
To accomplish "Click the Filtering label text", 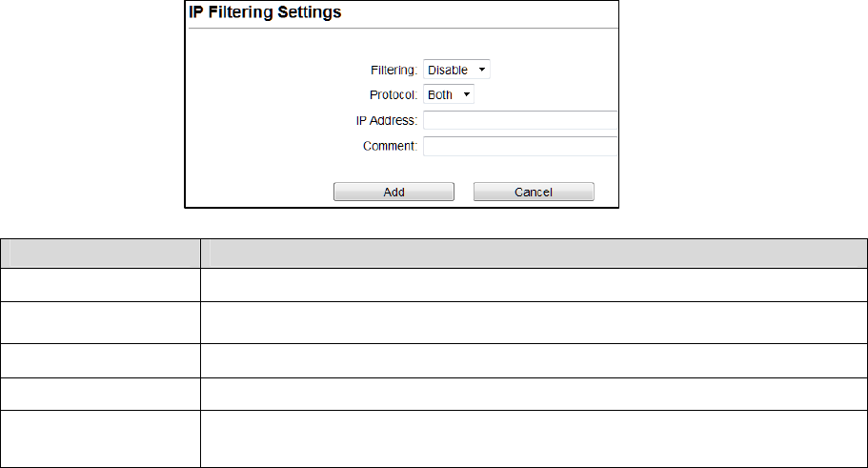I will coord(394,70).
